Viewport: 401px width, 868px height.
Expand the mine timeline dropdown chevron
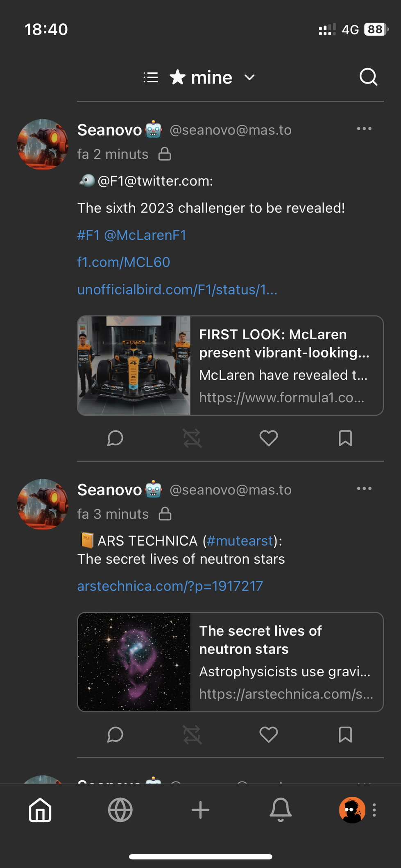pos(249,77)
